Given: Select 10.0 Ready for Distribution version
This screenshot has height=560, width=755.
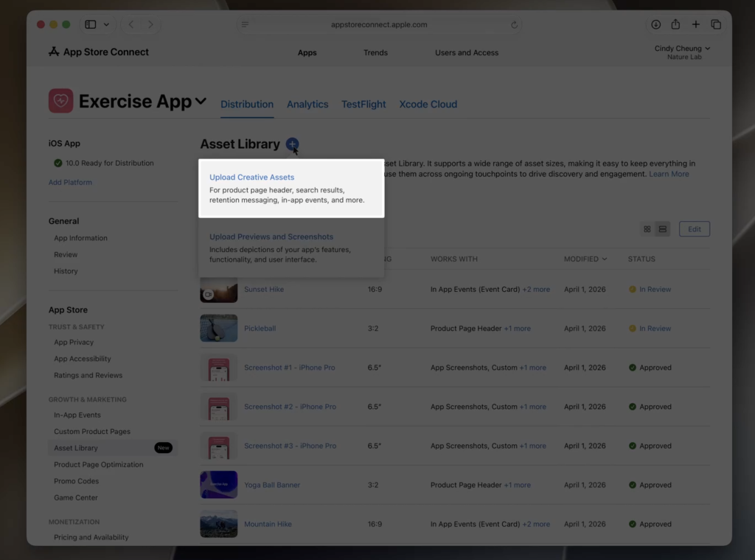Looking at the screenshot, I should pos(104,163).
